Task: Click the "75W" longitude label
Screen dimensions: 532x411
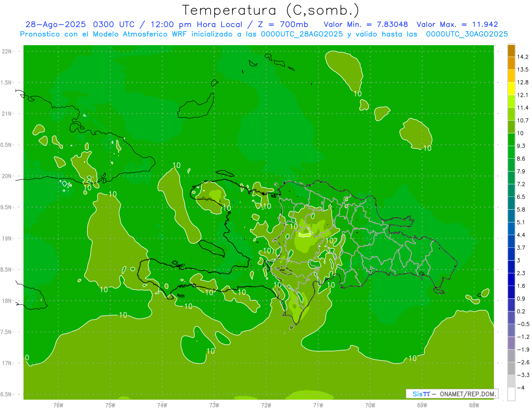Action: pyautogui.click(x=110, y=405)
